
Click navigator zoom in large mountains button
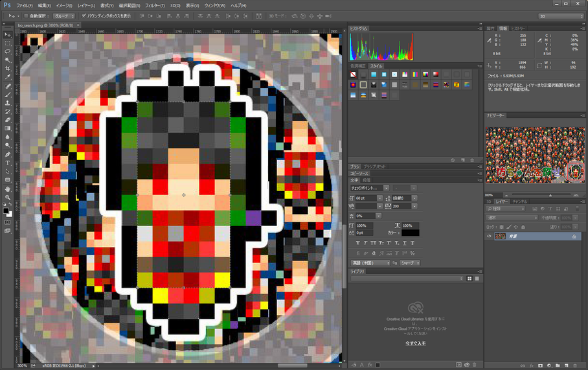[x=576, y=195]
